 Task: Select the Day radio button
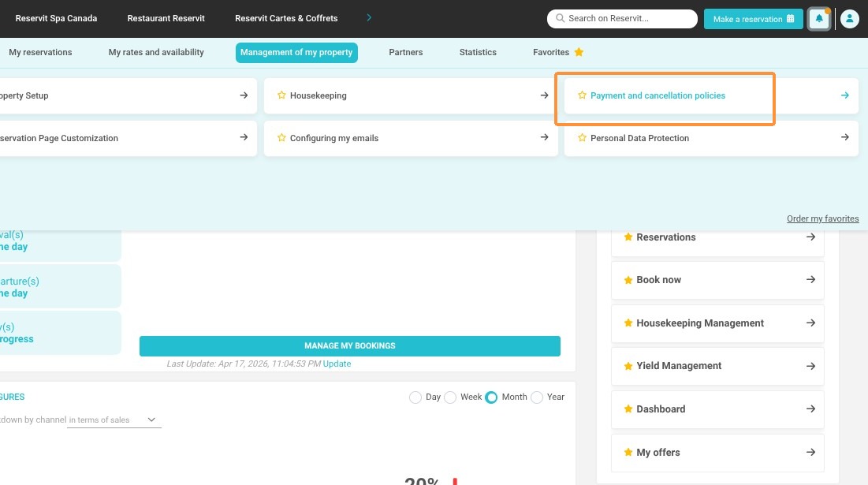(x=415, y=397)
